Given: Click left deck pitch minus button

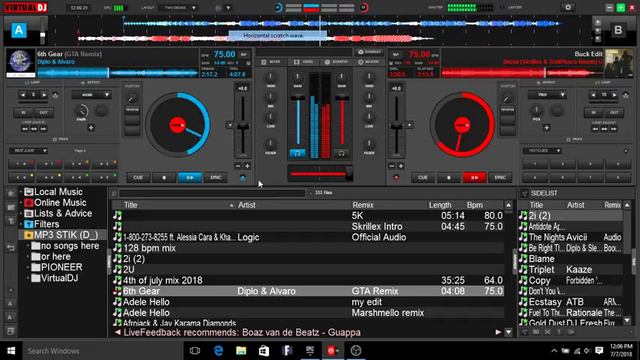Looking at the screenshot, I should (238, 166).
